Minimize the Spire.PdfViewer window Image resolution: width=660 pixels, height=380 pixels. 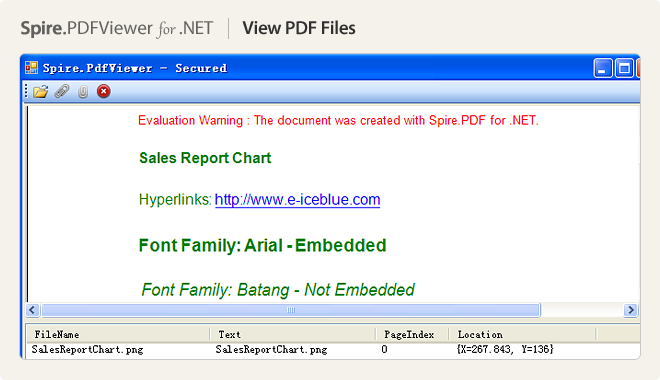pos(602,68)
